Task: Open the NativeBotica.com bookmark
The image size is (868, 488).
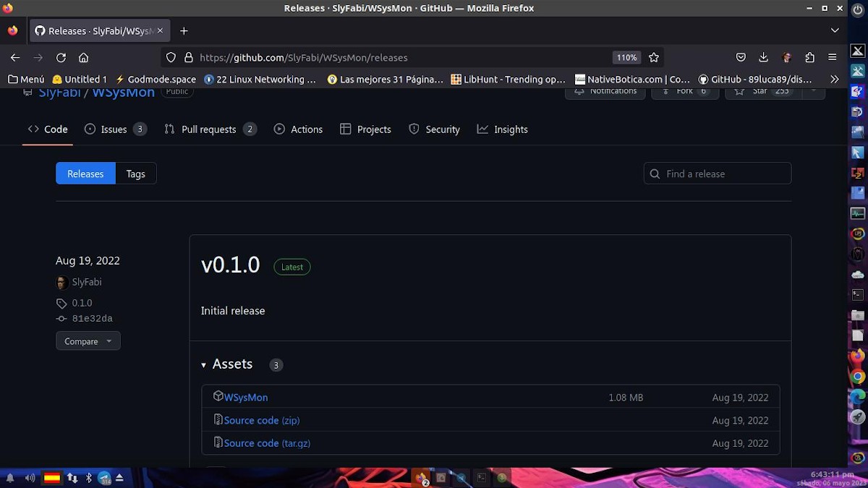Action: coord(633,80)
